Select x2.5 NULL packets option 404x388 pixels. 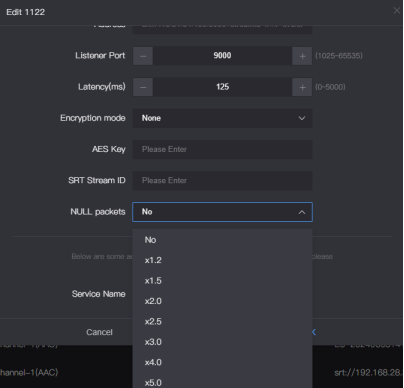[222, 322]
